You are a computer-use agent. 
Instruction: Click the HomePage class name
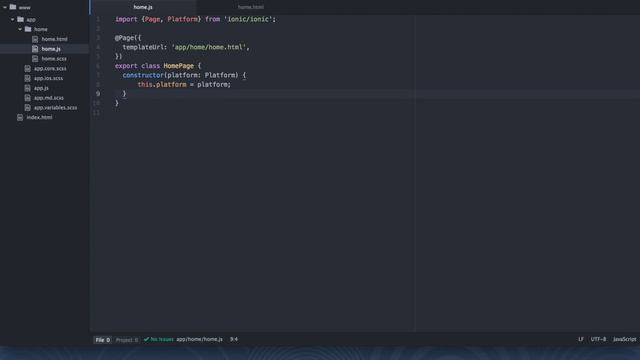tap(178, 66)
